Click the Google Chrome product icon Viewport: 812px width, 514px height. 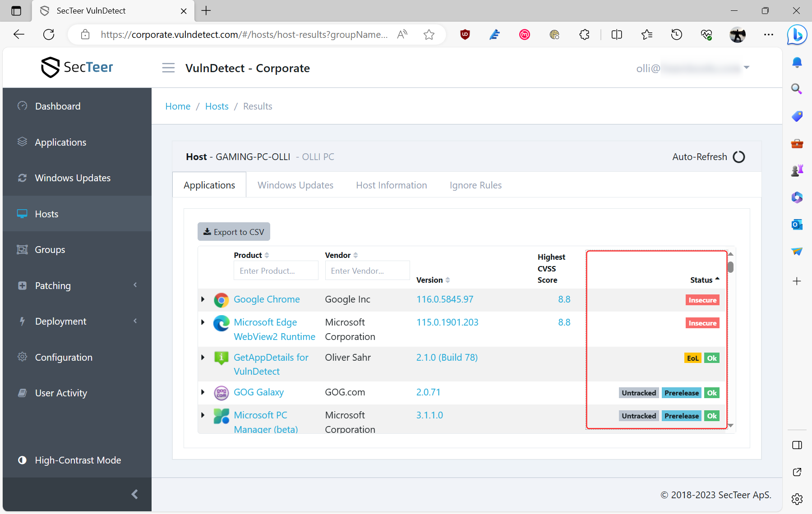point(221,300)
